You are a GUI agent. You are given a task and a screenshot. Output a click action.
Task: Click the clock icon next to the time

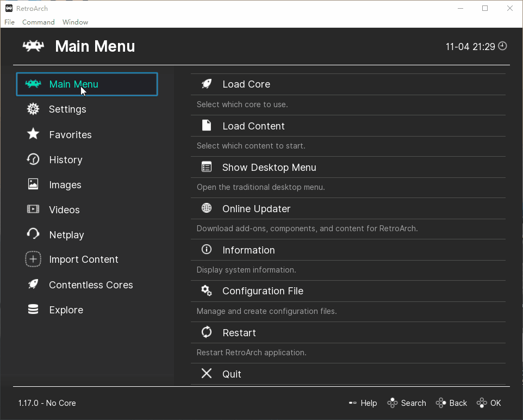pos(503,46)
